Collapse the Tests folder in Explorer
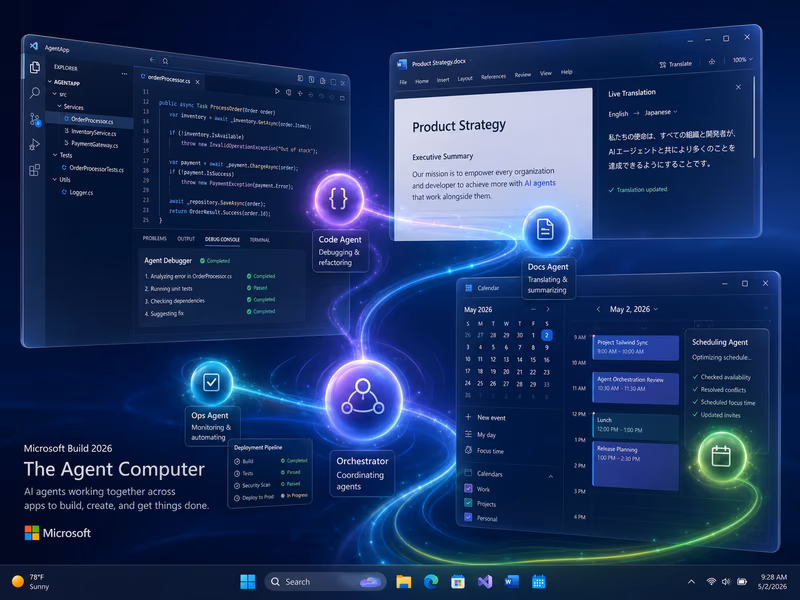This screenshot has width=800, height=600. (x=55, y=155)
